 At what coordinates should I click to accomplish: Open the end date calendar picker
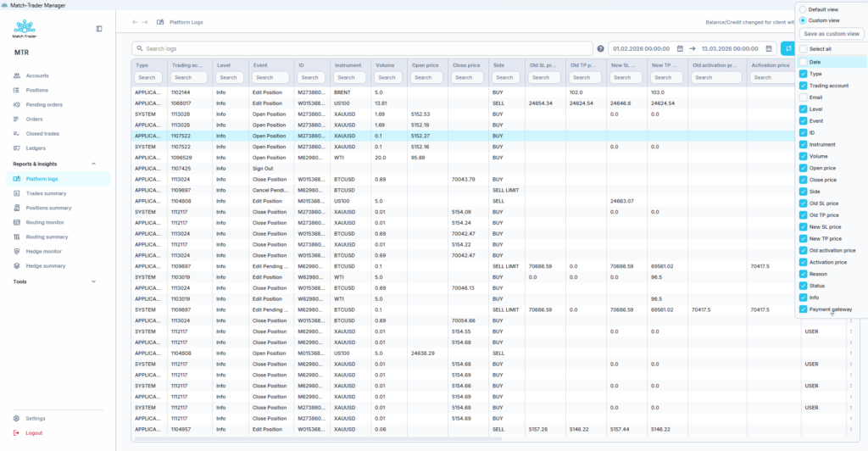coord(769,49)
